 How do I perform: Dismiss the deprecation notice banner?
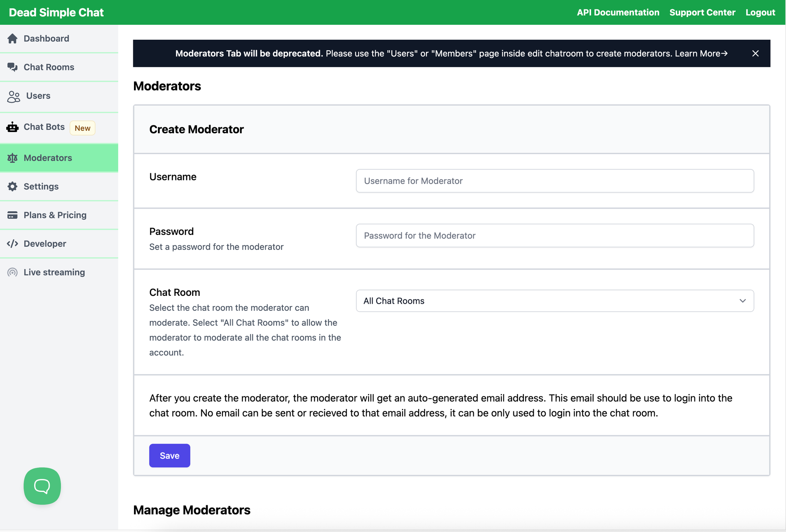(x=755, y=53)
